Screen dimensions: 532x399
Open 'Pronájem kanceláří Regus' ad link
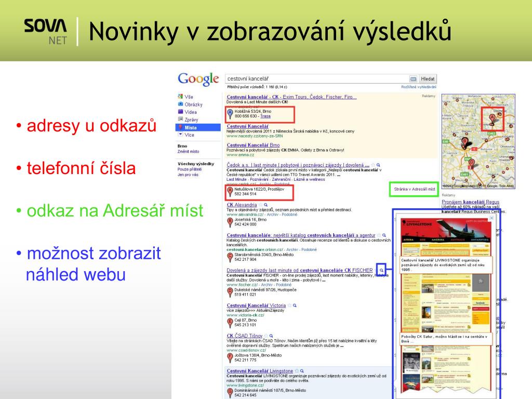(470, 202)
